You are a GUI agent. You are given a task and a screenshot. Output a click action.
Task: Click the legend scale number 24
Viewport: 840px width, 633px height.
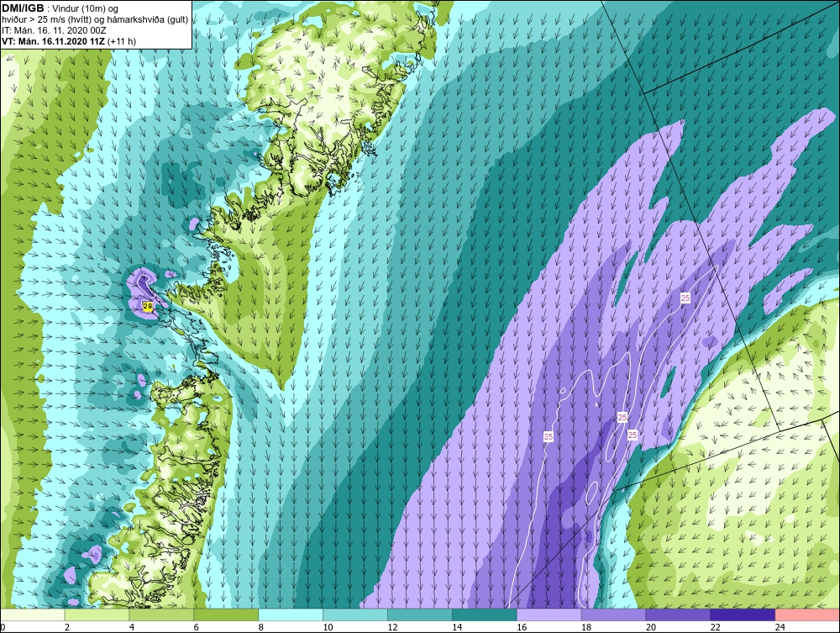780,627
